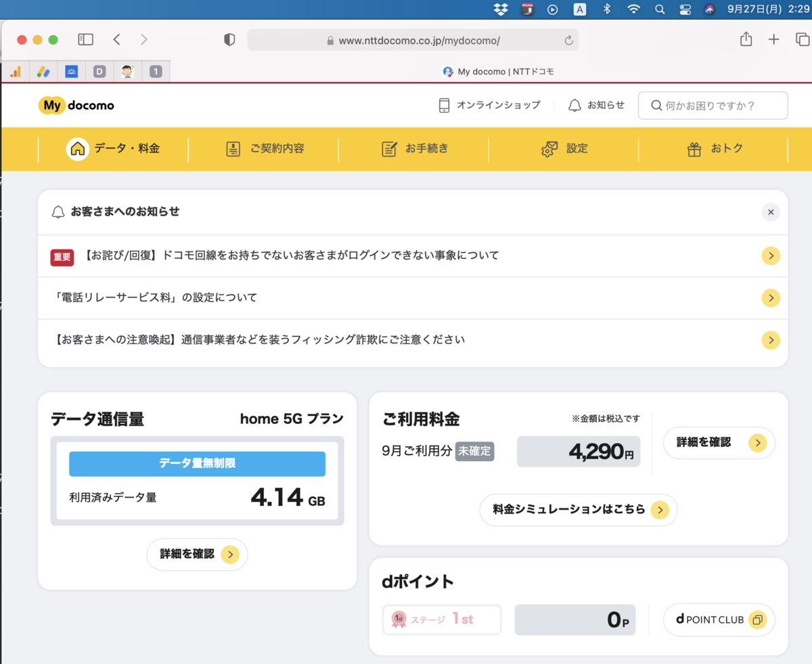Go back with Safari back arrow
The width and height of the screenshot is (812, 664).
(116, 40)
